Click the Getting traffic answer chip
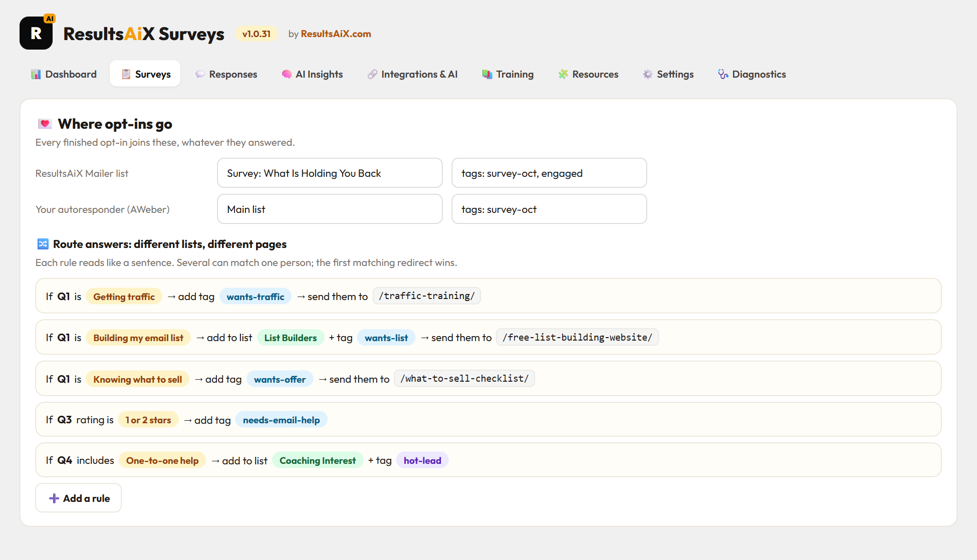This screenshot has height=560, width=977. pyautogui.click(x=124, y=297)
